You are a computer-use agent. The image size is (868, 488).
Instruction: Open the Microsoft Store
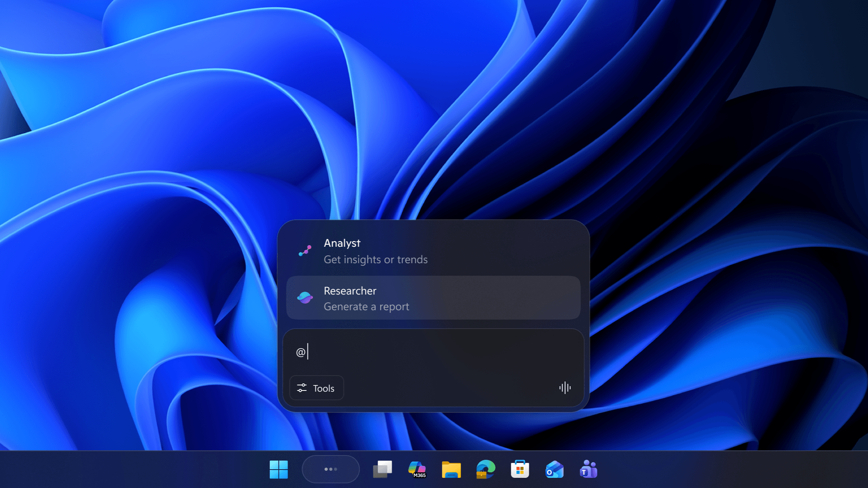520,468
